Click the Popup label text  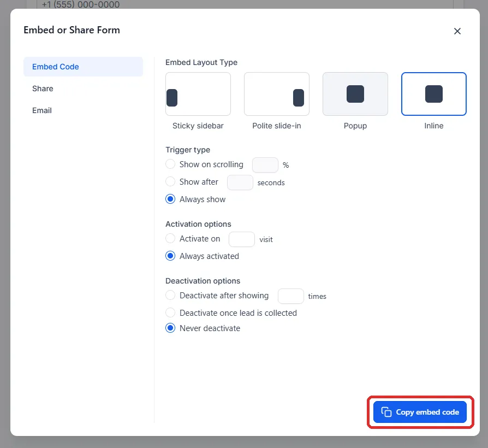(355, 126)
